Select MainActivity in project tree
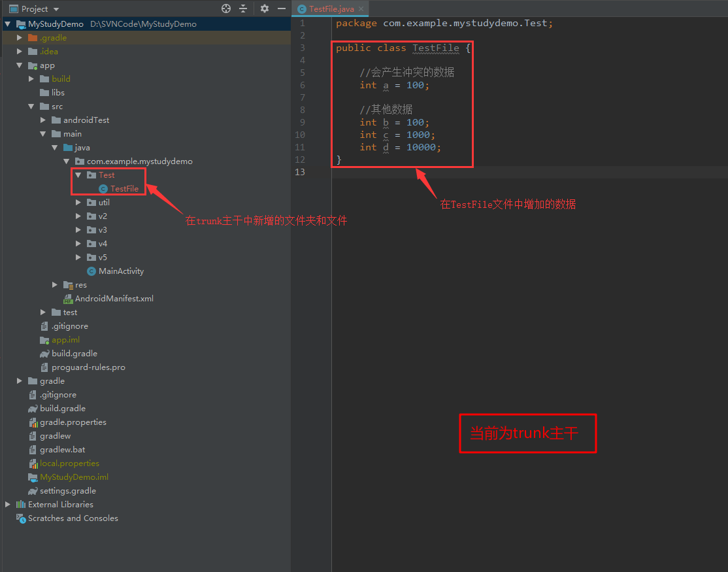Image resolution: width=728 pixels, height=572 pixels. point(121,271)
